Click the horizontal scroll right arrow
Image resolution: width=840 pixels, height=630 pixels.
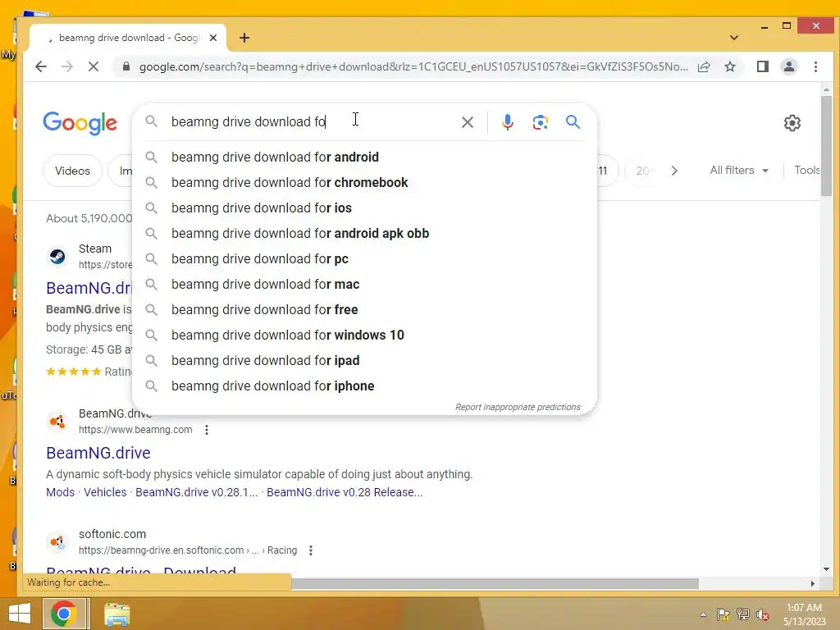tap(813, 583)
